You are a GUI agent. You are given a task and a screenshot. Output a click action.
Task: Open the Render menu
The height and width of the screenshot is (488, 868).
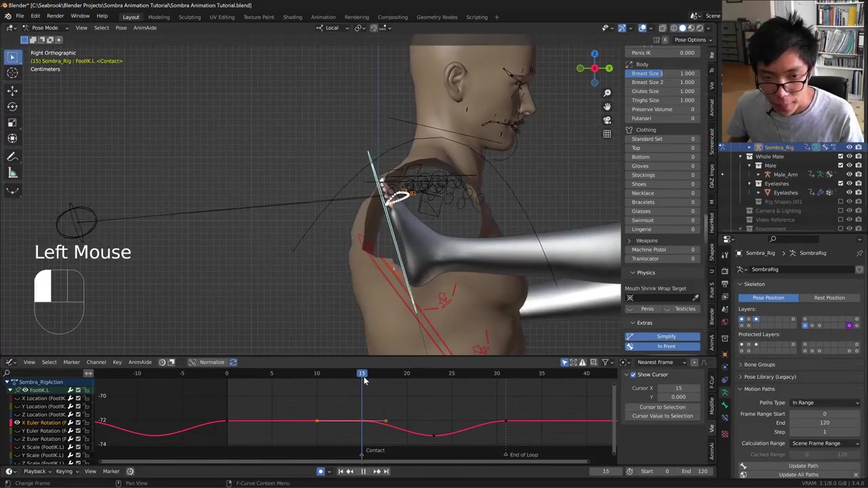point(55,16)
